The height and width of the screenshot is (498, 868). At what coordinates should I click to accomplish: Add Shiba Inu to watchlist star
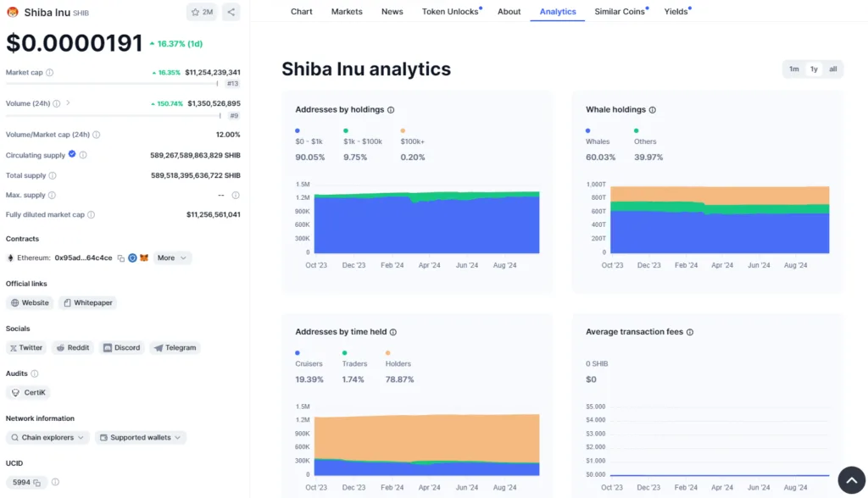pyautogui.click(x=202, y=12)
